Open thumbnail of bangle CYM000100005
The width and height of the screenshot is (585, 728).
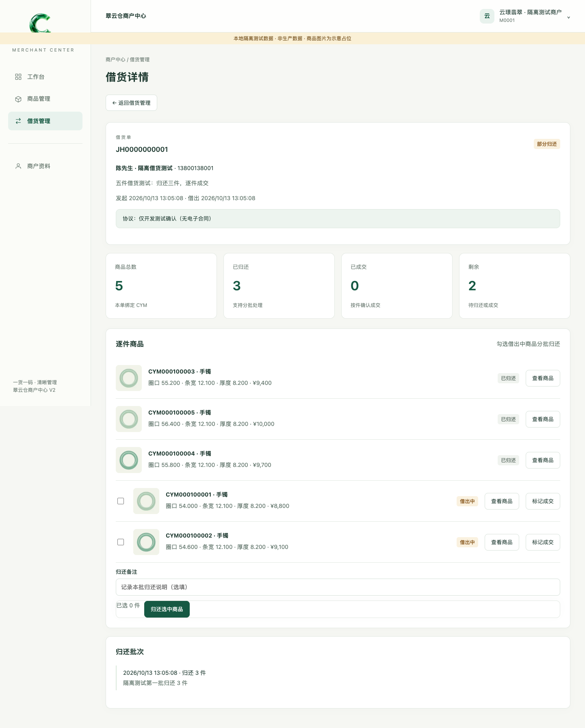pos(129,419)
